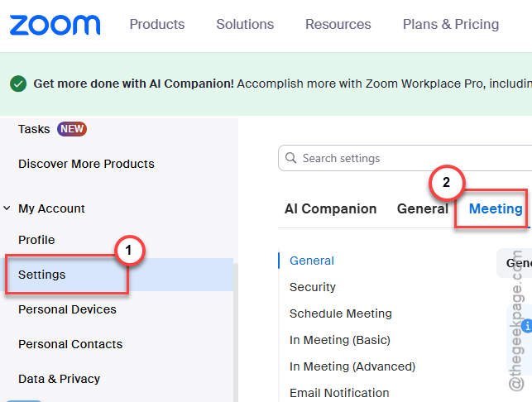The width and height of the screenshot is (532, 402).
Task: Switch to the AI Companion tab
Action: [x=330, y=208]
